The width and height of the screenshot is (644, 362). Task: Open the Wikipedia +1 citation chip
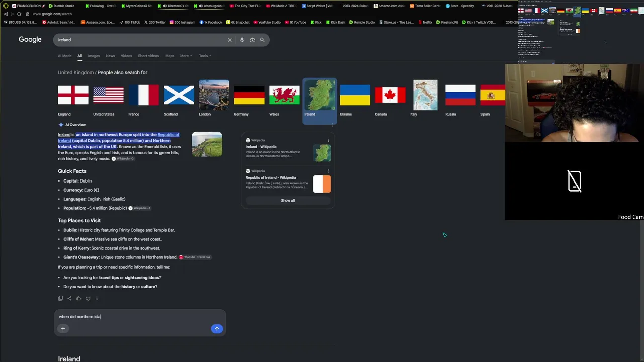pos(140,208)
